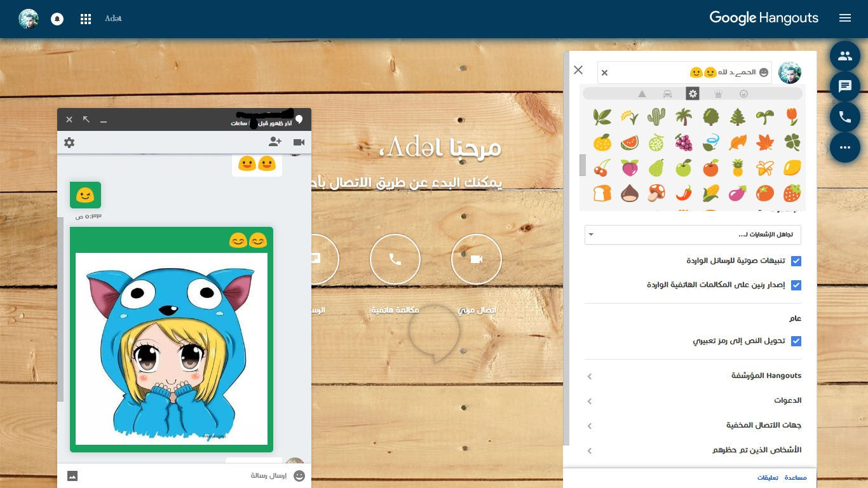Insert the tulip emoji
This screenshot has width=868, height=488.
click(792, 116)
